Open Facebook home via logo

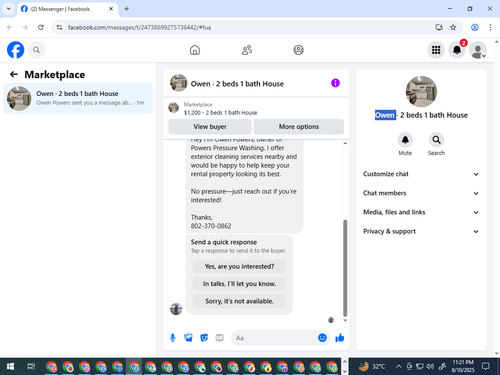[15, 50]
